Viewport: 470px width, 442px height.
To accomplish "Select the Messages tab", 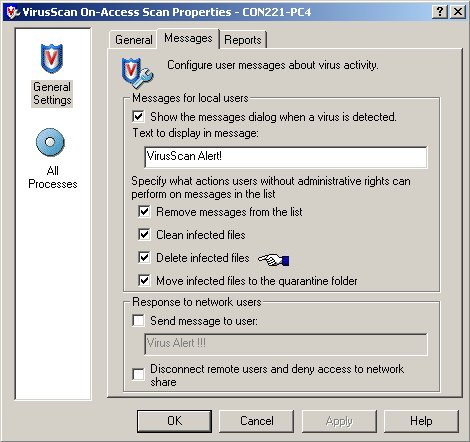I will pyautogui.click(x=188, y=38).
